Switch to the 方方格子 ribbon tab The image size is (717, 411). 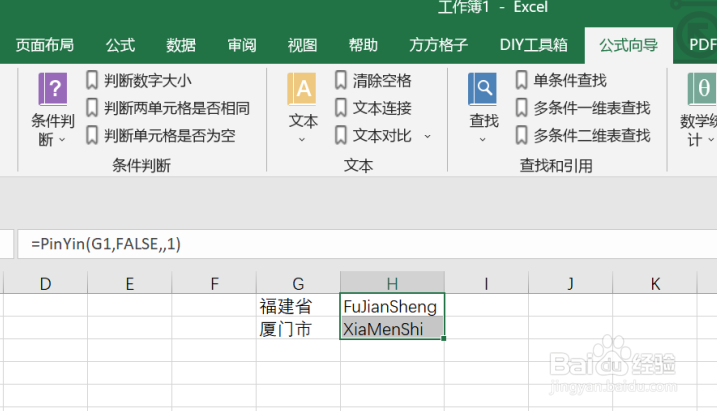438,45
